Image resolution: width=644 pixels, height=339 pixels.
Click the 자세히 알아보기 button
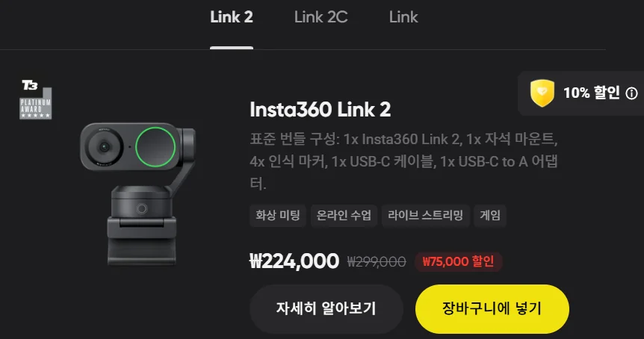326,308
